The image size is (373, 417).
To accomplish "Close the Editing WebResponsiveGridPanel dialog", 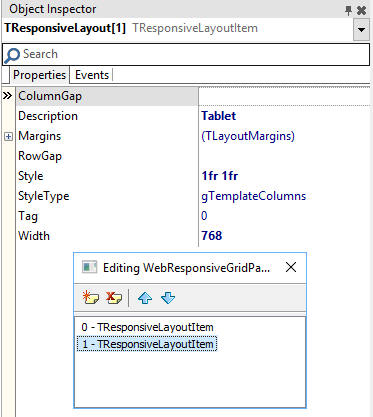I will point(291,267).
